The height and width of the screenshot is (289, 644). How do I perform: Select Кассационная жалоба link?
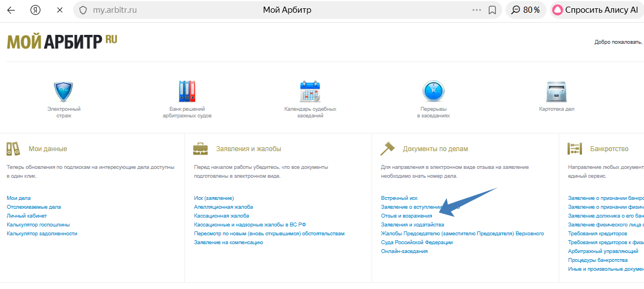221,215
